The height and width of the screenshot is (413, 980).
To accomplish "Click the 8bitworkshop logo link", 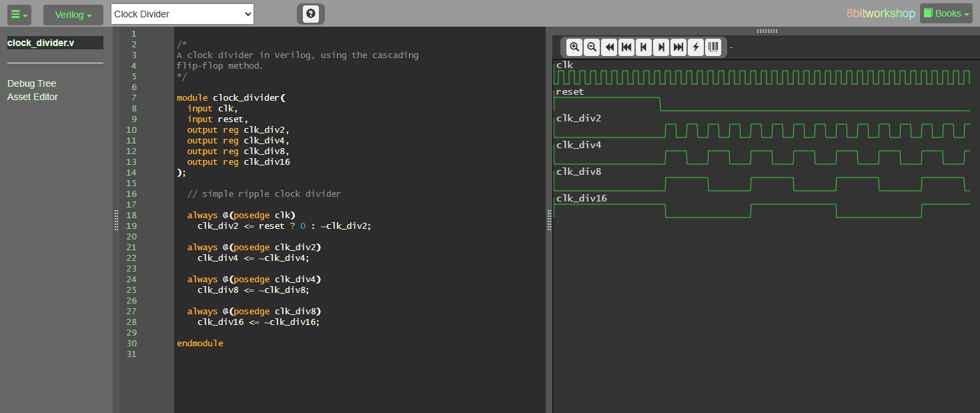I will pyautogui.click(x=880, y=13).
